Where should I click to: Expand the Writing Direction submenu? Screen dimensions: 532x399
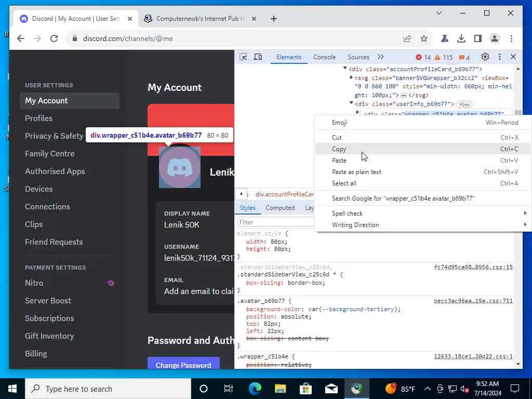pos(422,225)
